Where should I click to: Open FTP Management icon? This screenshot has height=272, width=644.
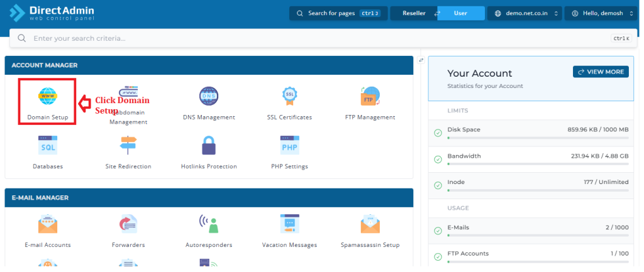[x=370, y=96]
